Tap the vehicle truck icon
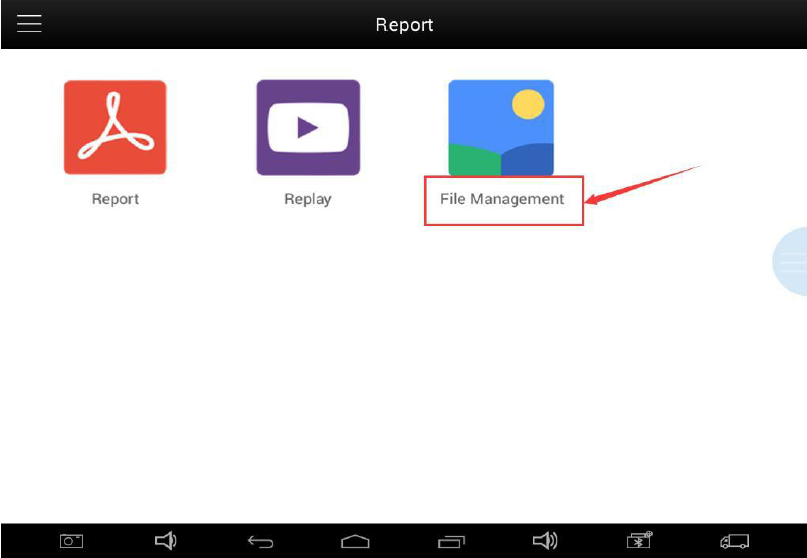807x558 pixels. pos(734,541)
